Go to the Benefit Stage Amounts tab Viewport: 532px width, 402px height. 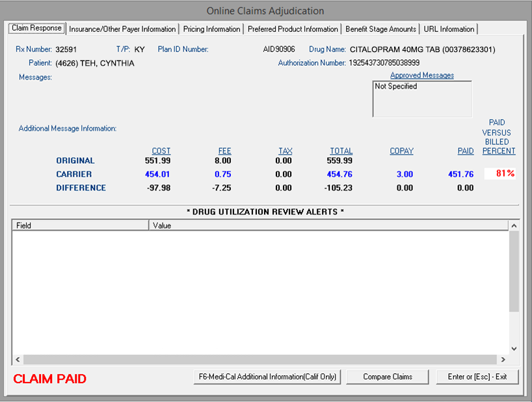[x=380, y=29]
